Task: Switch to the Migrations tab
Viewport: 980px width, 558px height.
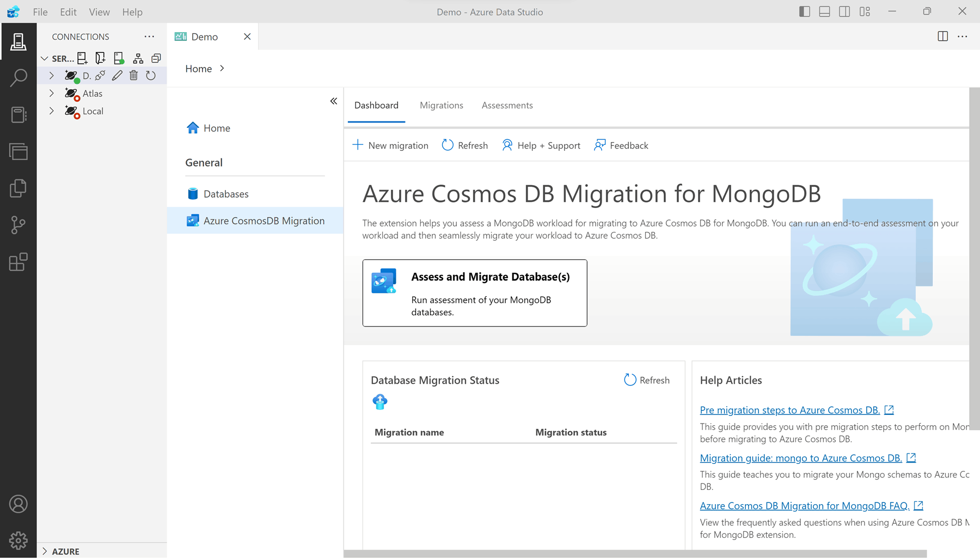Action: point(441,105)
